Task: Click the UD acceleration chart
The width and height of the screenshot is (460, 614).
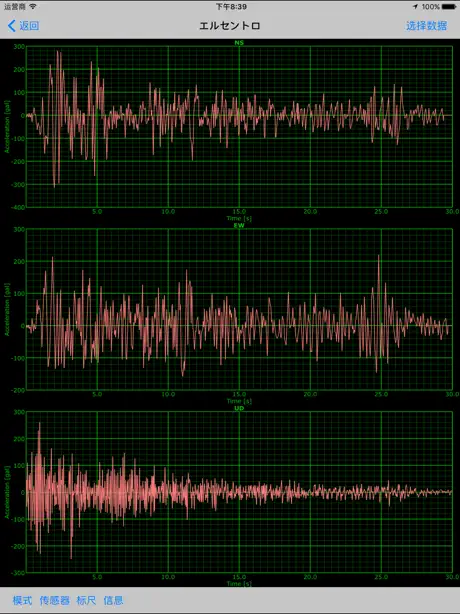Action: pyautogui.click(x=239, y=492)
